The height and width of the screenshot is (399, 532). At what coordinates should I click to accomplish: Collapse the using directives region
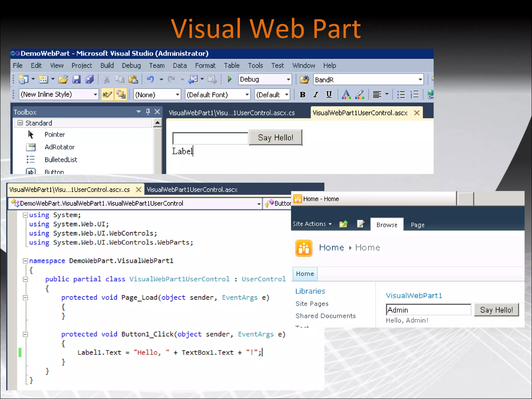(25, 215)
